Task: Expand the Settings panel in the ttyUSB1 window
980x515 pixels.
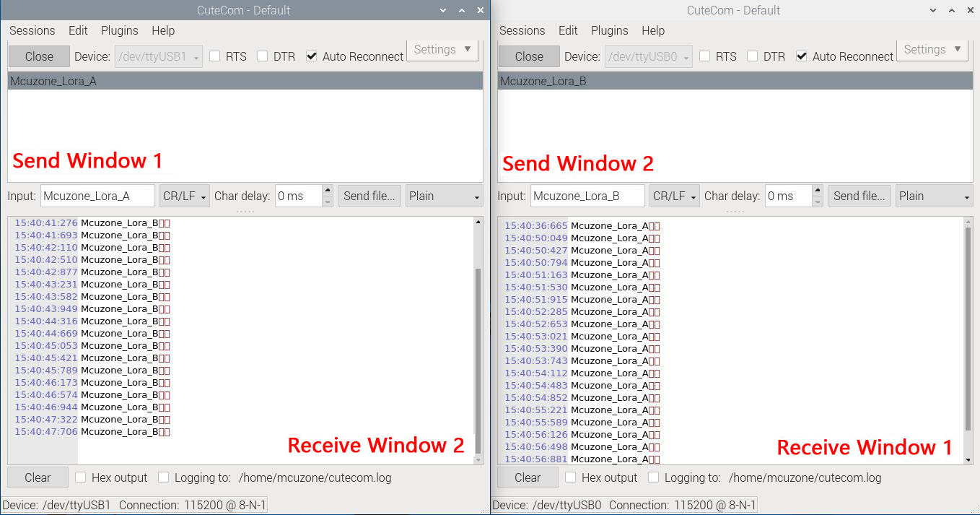Action: 442,50
